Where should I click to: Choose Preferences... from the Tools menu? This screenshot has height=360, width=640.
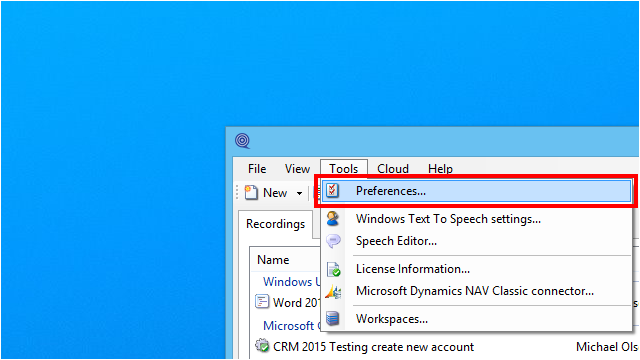[476, 191]
